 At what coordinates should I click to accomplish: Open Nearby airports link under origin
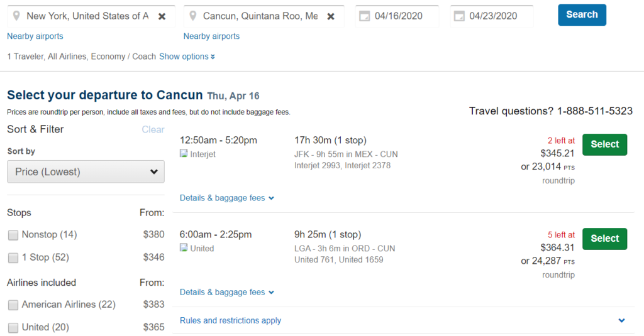tap(35, 36)
